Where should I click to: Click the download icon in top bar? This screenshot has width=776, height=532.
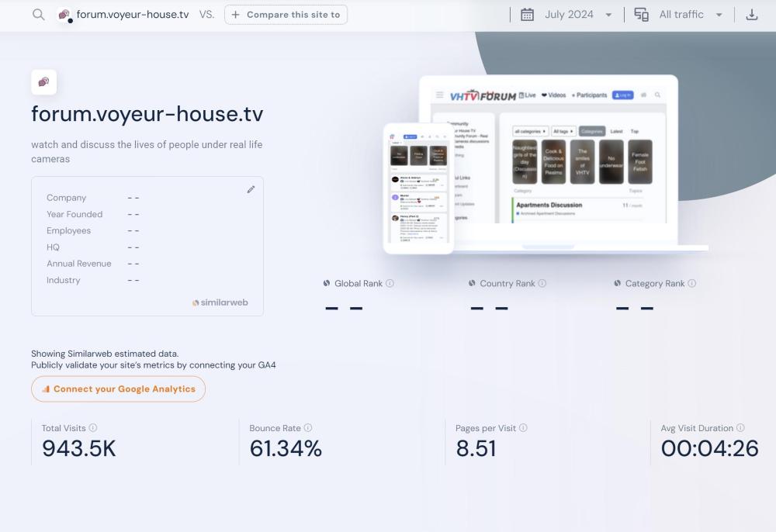pos(751,15)
